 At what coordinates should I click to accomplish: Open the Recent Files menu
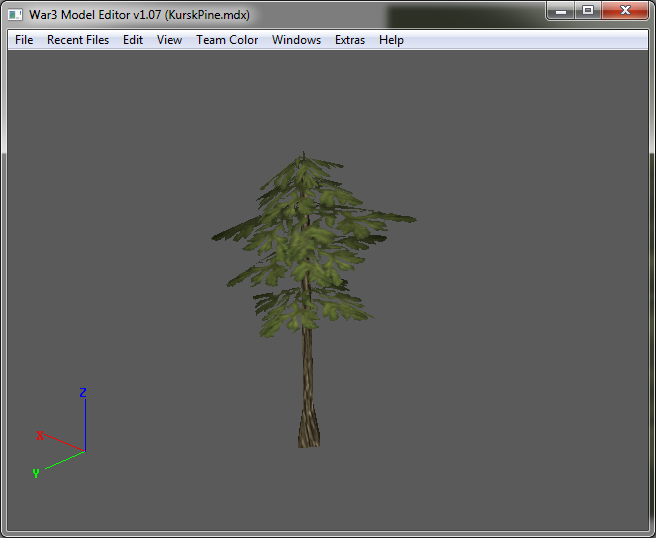click(x=78, y=40)
